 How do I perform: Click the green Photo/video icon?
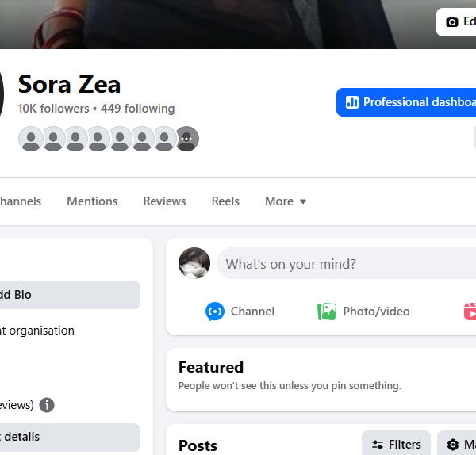coord(327,312)
